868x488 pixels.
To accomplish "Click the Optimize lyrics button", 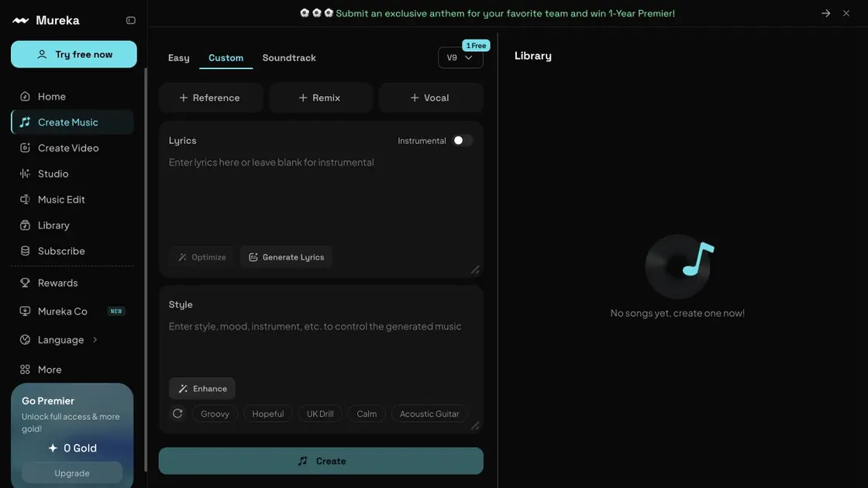I will click(202, 257).
